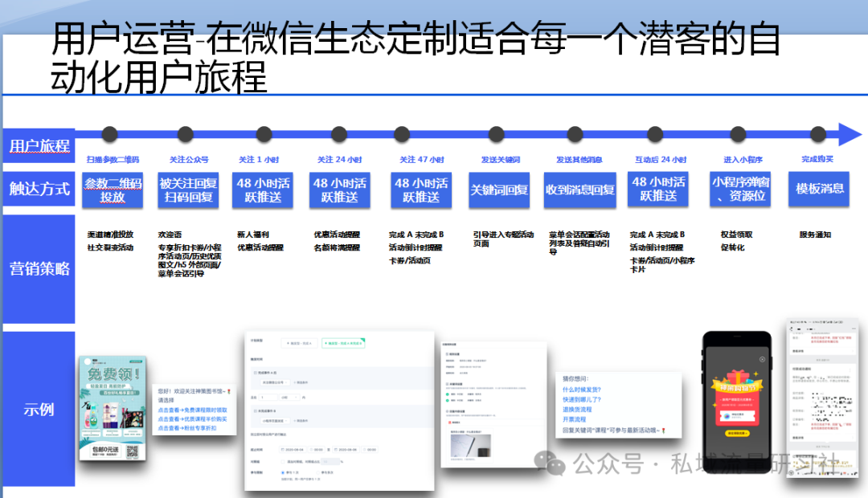The width and height of the screenshot is (868, 498).
Task: Select the 示例 row header
Action: [39, 410]
